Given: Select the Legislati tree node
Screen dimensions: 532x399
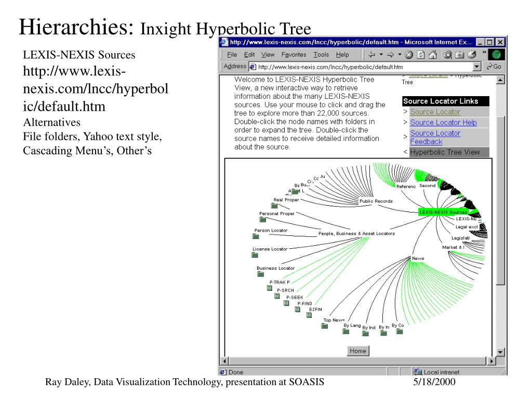Looking at the screenshot, I should point(460,238).
